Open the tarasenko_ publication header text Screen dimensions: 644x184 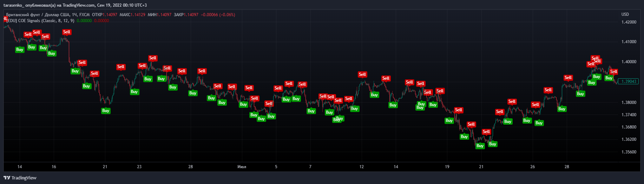[x=75, y=5]
